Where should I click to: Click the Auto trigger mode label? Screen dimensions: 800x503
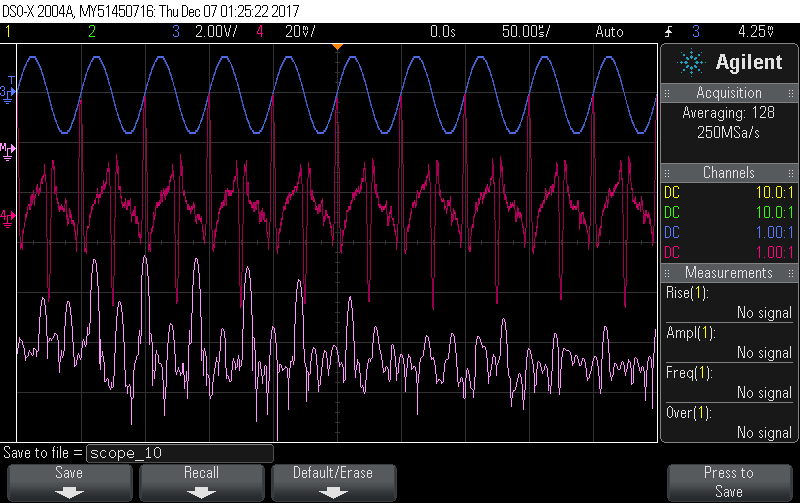pos(609,32)
